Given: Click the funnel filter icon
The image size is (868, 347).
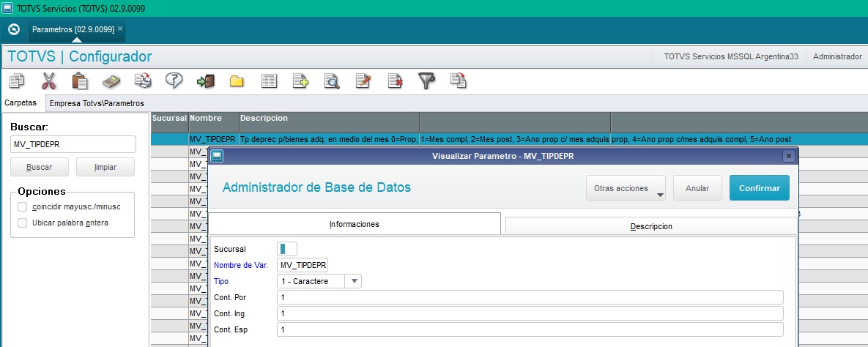Looking at the screenshot, I should coord(426,81).
